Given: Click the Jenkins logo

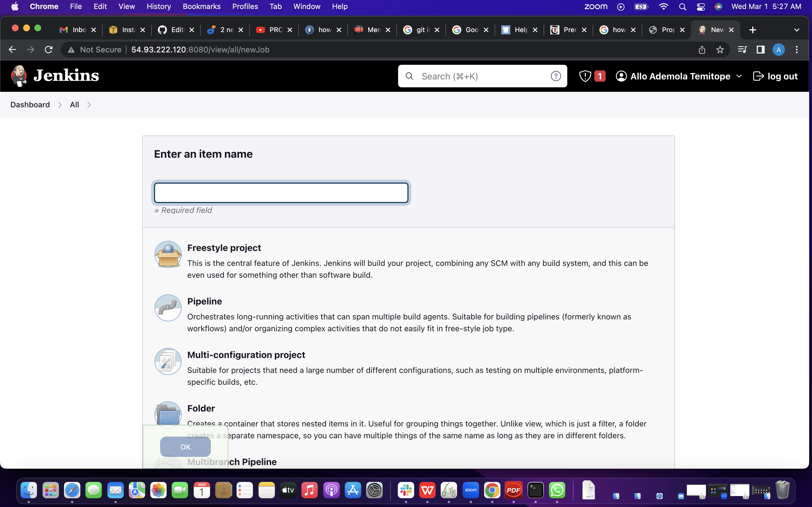Looking at the screenshot, I should coord(19,75).
